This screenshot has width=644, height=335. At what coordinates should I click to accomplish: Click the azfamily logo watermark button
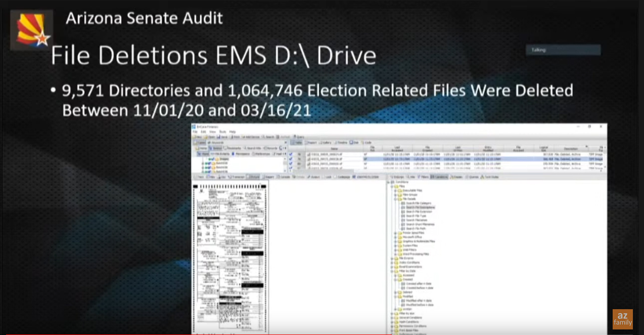[623, 319]
